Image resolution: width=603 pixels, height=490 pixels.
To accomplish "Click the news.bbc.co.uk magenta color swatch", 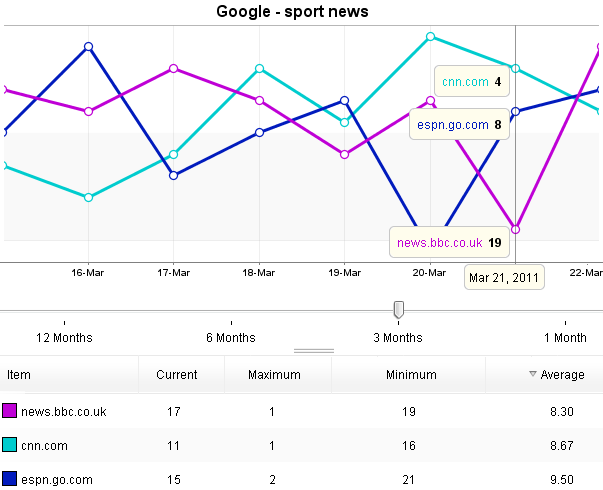I will point(10,411).
